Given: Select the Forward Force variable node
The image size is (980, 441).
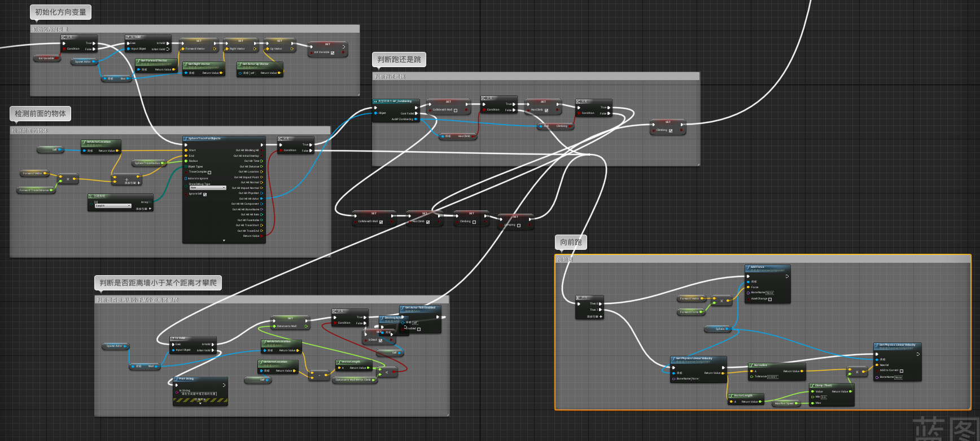Looking at the screenshot, I should 691,312.
